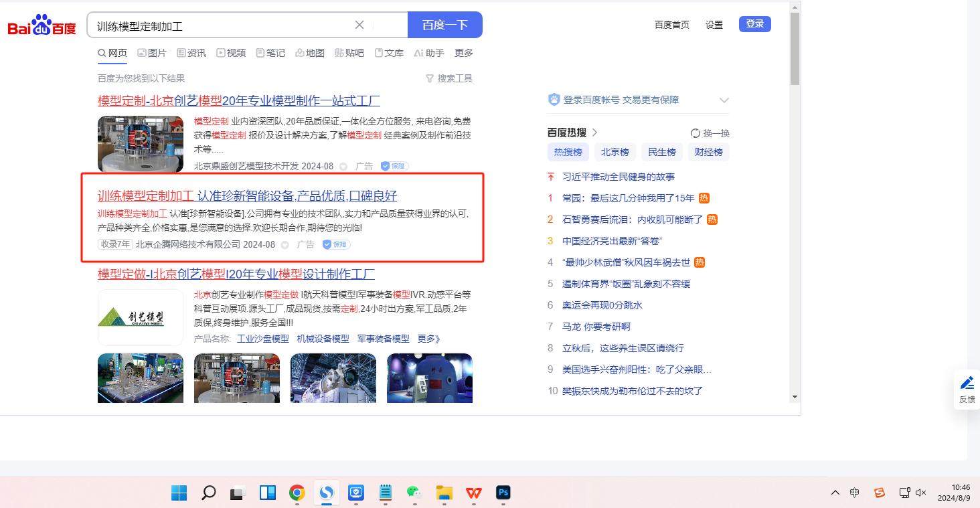Open WeChat from the taskbar
This screenshot has height=508, width=980.
pyautogui.click(x=414, y=493)
